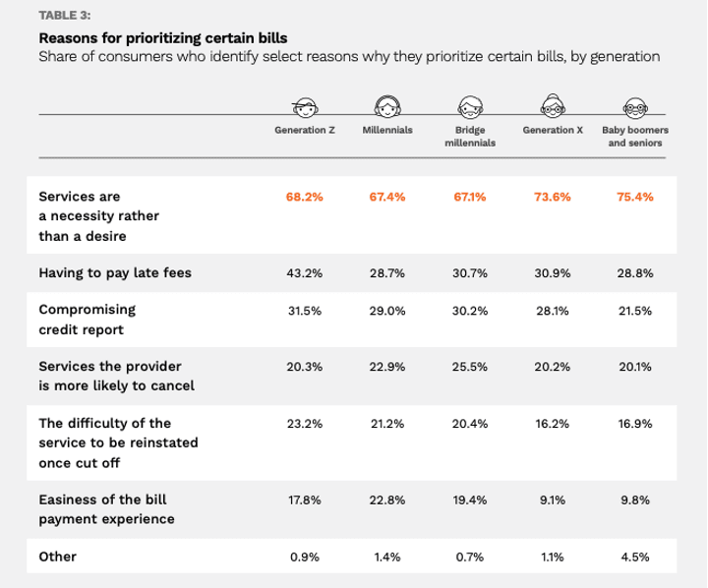Click the orange 75.4% value
The image size is (708, 588).
point(634,197)
